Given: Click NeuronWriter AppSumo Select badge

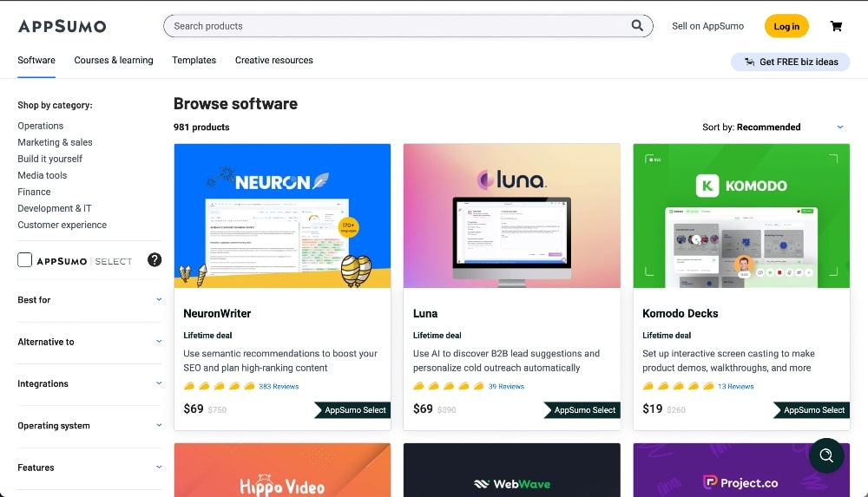Looking at the screenshot, I should tap(352, 410).
